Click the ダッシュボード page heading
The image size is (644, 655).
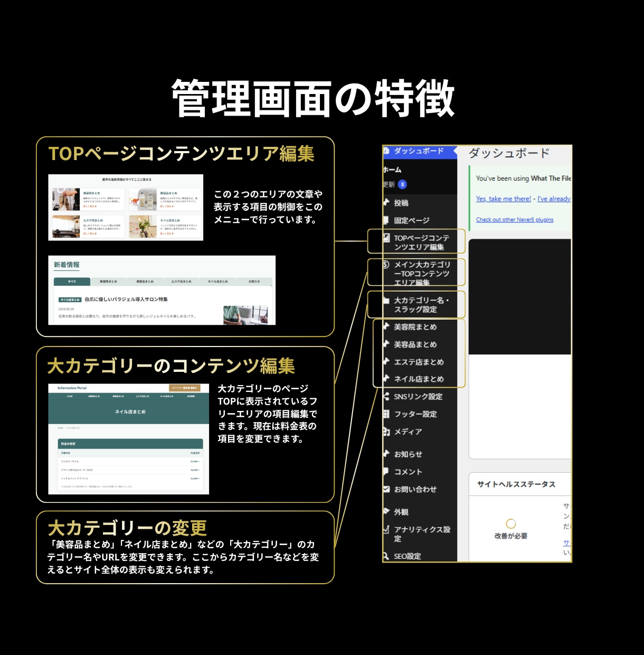pos(509,153)
